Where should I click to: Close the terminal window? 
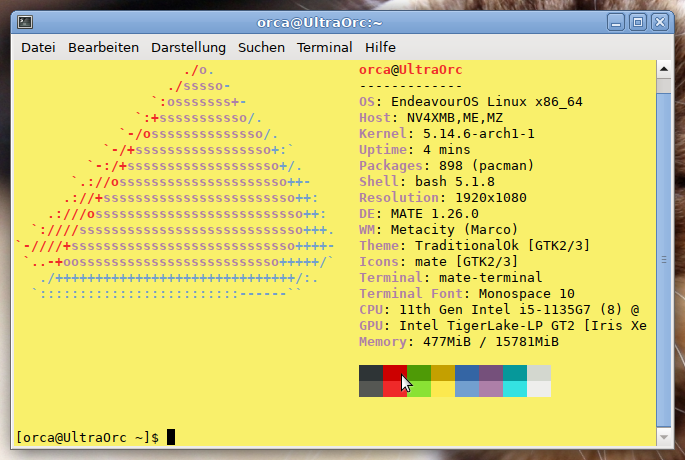[x=660, y=22]
